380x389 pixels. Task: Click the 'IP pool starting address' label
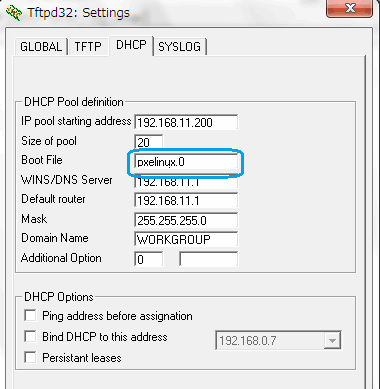point(76,121)
